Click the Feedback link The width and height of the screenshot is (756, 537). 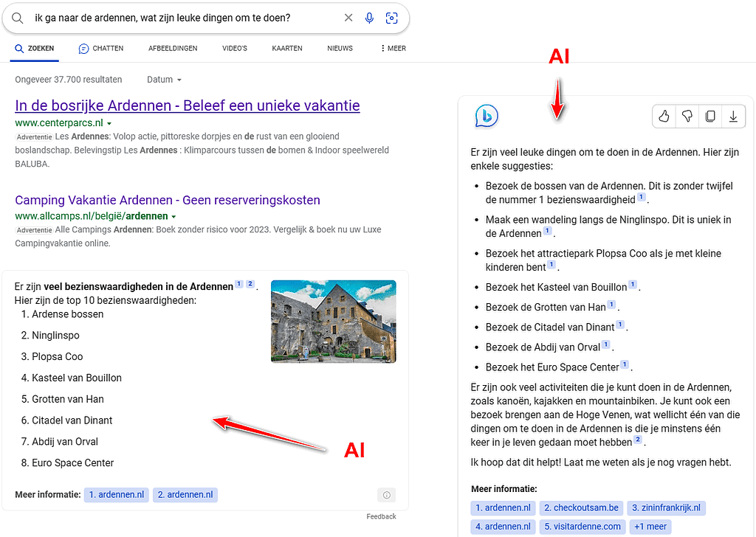click(381, 516)
